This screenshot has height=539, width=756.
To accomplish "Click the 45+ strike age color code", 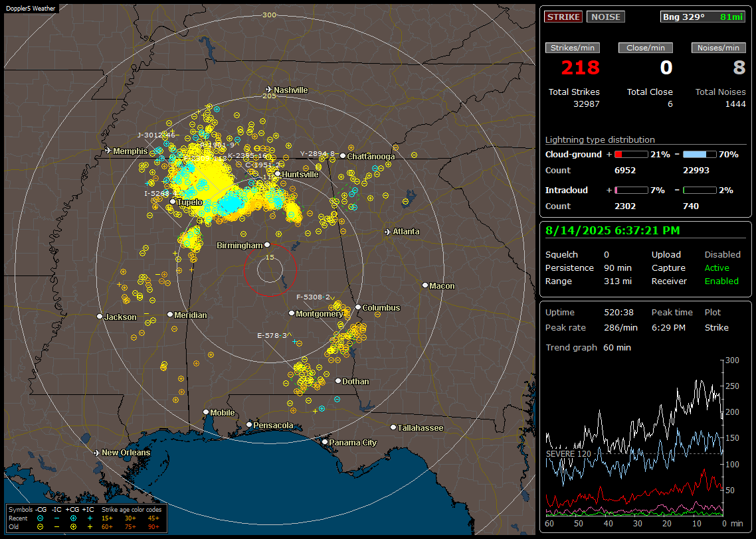I will point(153,518).
